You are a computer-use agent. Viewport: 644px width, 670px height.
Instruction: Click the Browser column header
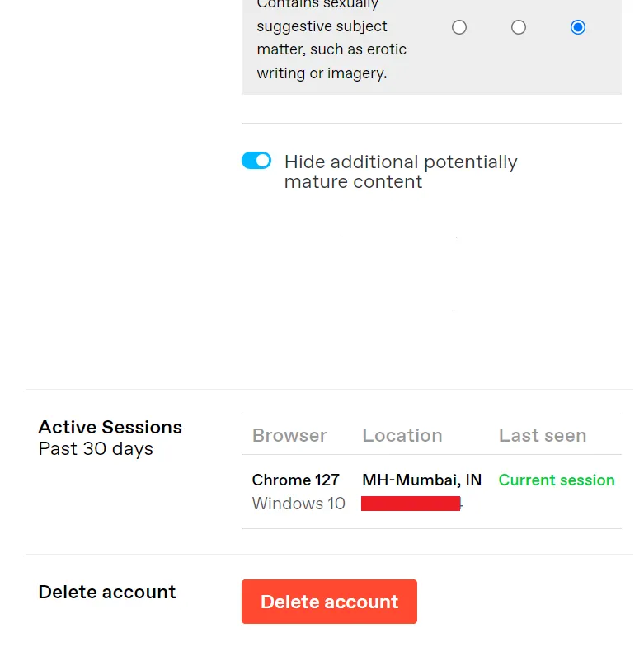(x=289, y=435)
